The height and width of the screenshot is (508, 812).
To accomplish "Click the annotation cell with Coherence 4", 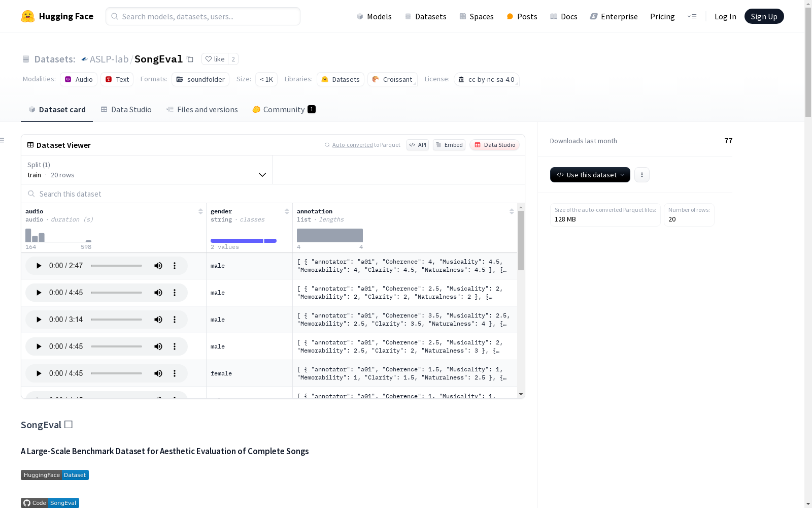I will (405, 266).
